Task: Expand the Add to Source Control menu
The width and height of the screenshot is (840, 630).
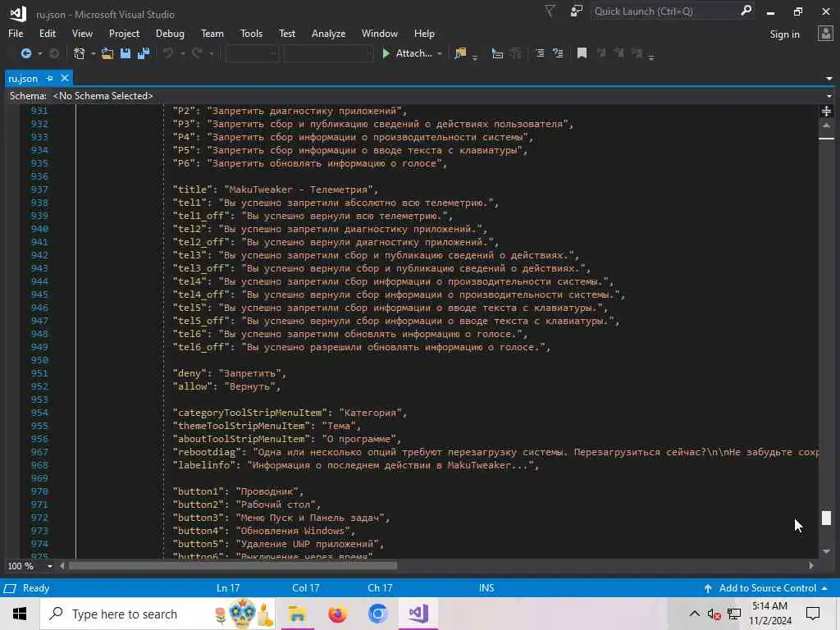Action: pyautogui.click(x=766, y=588)
